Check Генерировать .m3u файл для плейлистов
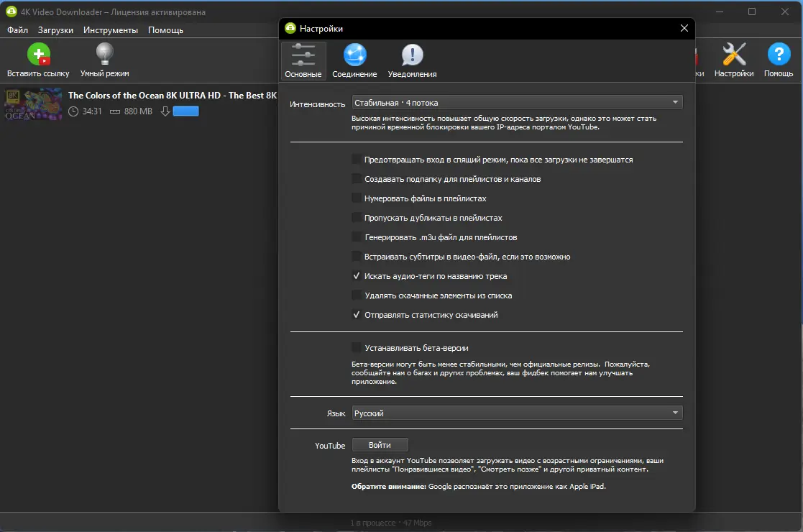The image size is (803, 532). click(x=357, y=237)
